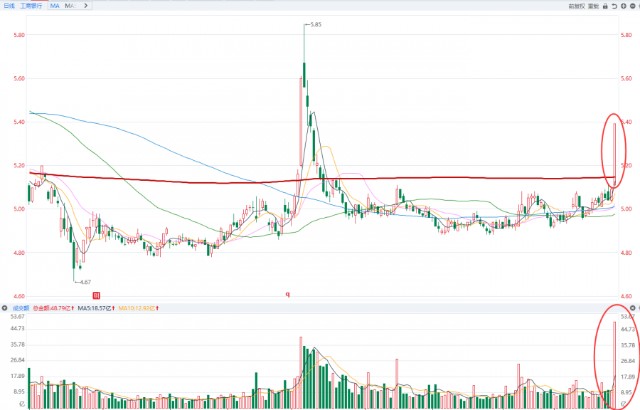Select the second MA indicator tab
This screenshot has height=410, width=640.
[71, 5]
